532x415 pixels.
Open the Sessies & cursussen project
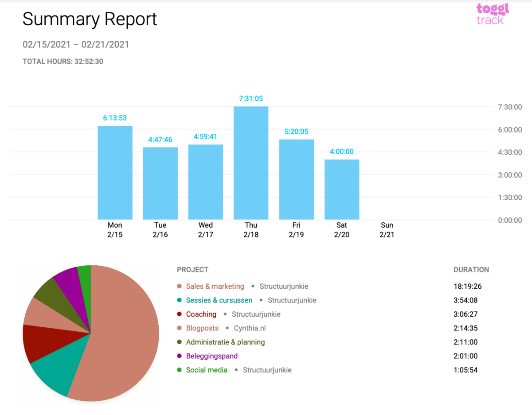tap(219, 300)
